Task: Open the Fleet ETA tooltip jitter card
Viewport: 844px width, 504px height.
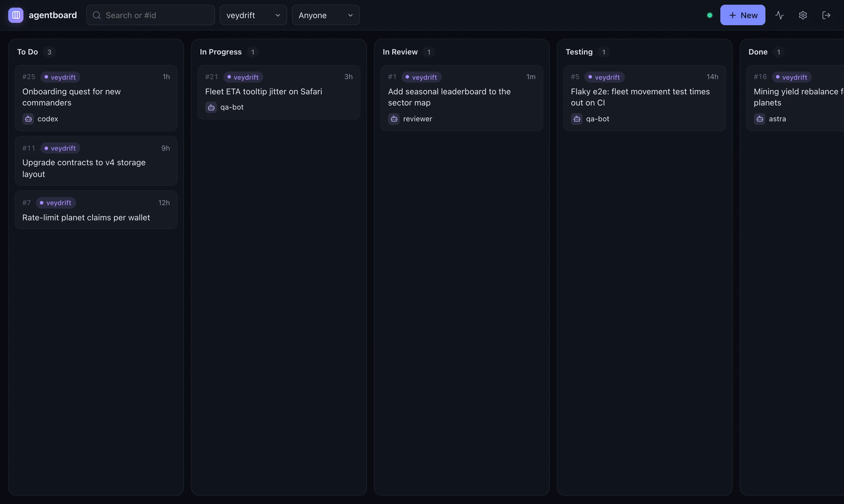Action: [x=279, y=92]
